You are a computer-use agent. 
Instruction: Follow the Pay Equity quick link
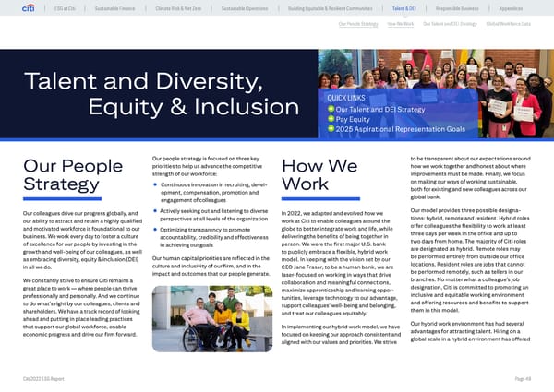click(x=354, y=119)
